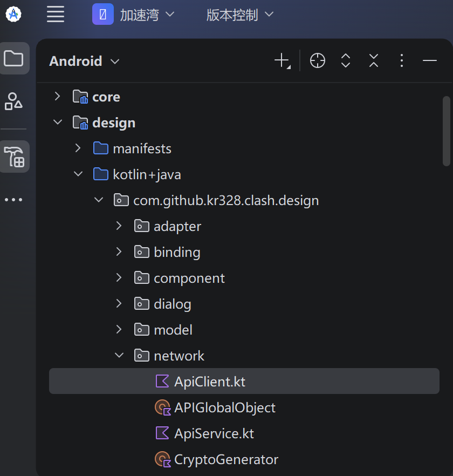The height and width of the screenshot is (476, 453).
Task: Open the Project tool window folder icon
Action: coord(13,58)
